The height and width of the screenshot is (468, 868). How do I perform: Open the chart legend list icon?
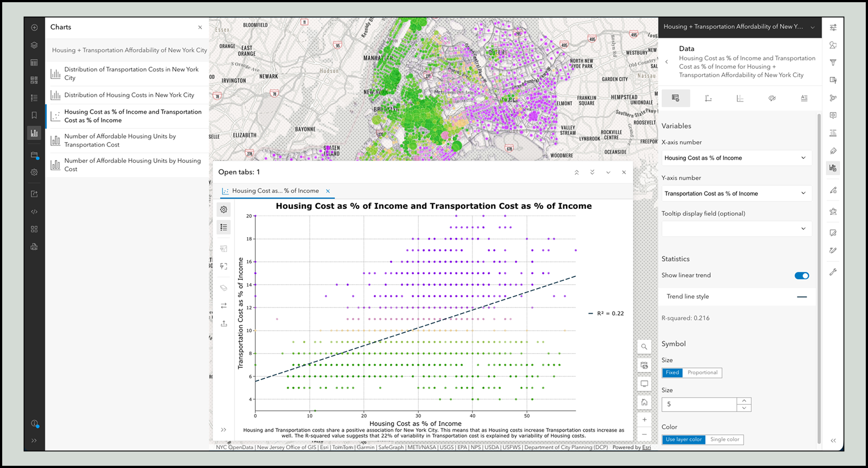(224, 227)
